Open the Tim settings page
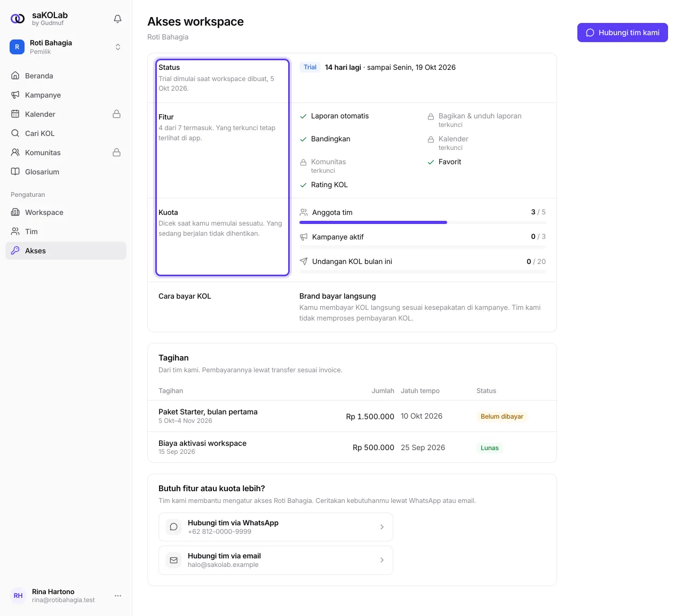The image size is (683, 616). 66,231
